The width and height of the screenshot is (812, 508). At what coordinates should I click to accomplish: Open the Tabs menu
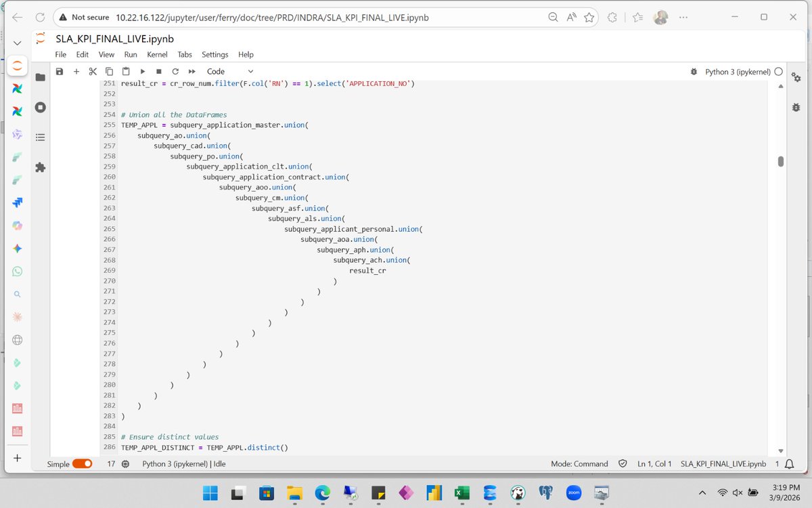(185, 54)
